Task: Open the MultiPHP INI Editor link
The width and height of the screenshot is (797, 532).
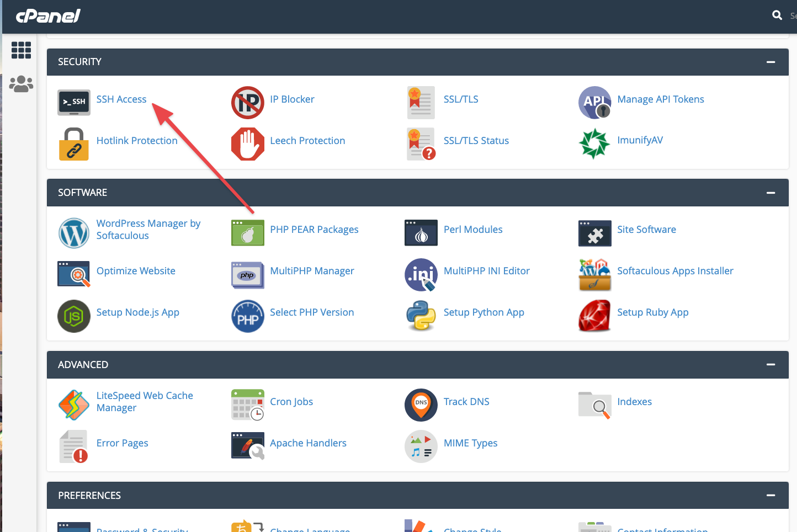Action: click(x=487, y=271)
